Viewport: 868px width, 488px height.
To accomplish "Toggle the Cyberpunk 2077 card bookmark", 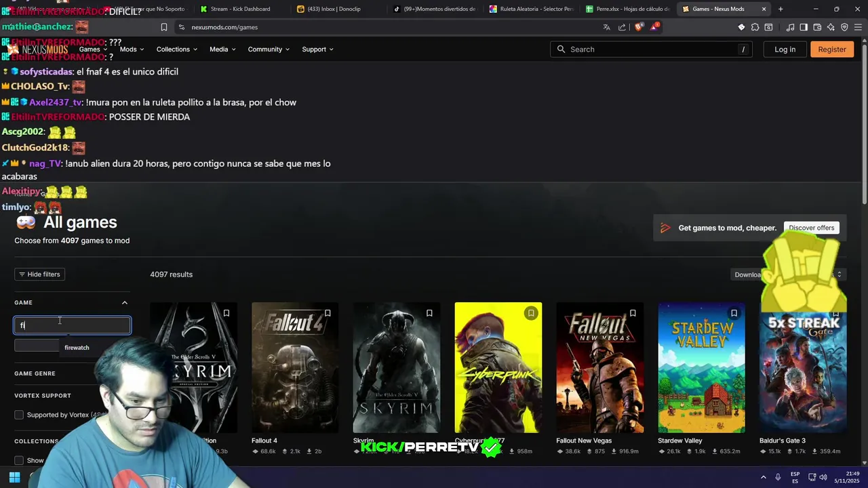I will (x=531, y=313).
